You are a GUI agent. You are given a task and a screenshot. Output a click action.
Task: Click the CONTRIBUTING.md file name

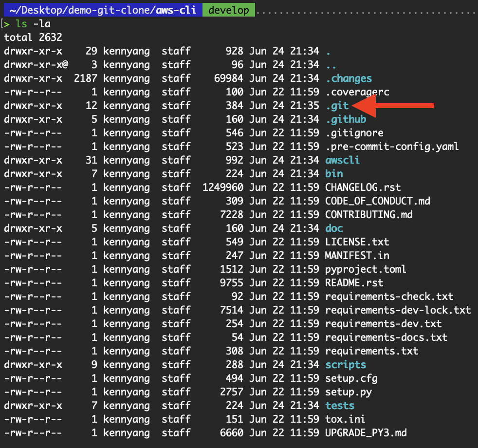369,215
